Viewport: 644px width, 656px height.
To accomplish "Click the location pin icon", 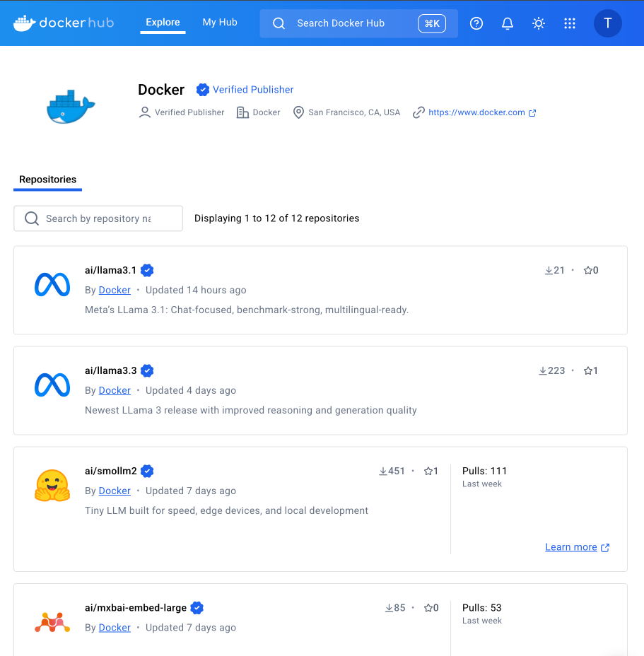I will (x=298, y=112).
